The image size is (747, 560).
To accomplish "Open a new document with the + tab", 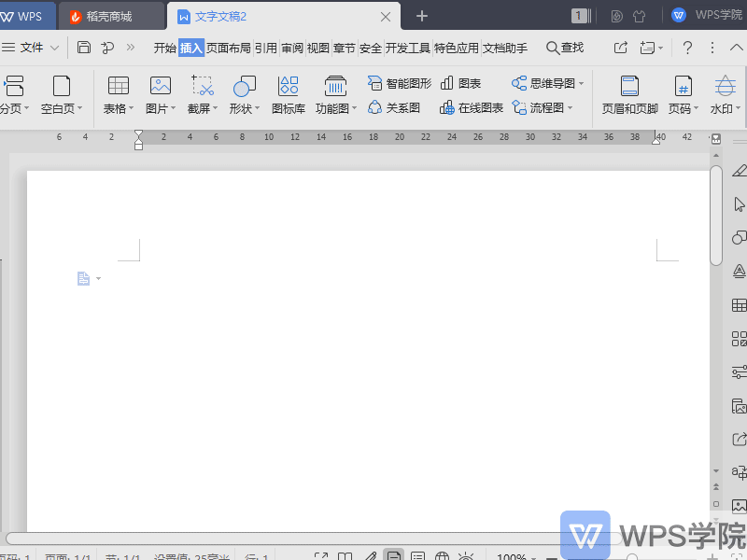I will [420, 15].
